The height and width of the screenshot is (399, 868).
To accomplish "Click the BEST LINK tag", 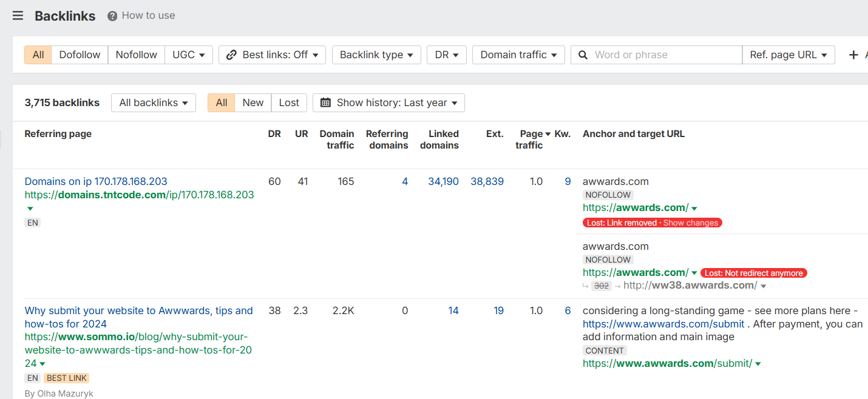I will (x=67, y=378).
